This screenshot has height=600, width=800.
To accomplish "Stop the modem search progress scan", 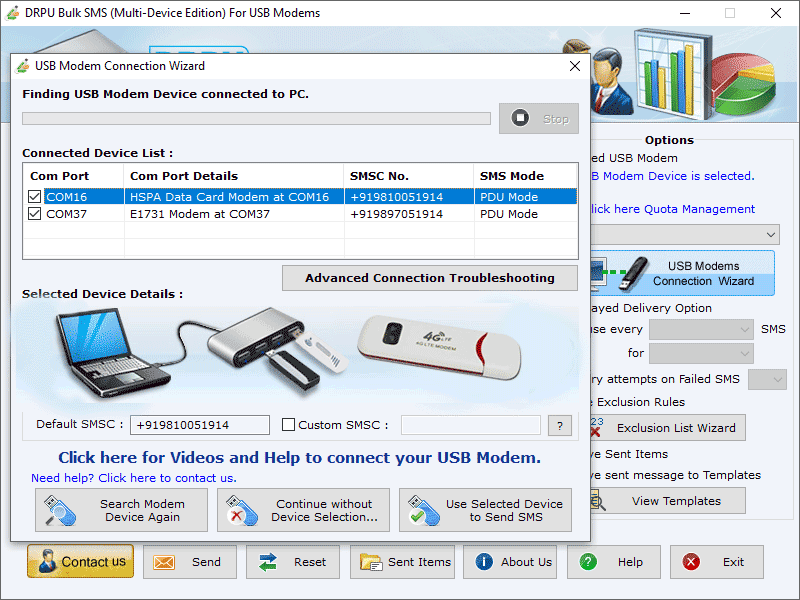I will pos(538,118).
